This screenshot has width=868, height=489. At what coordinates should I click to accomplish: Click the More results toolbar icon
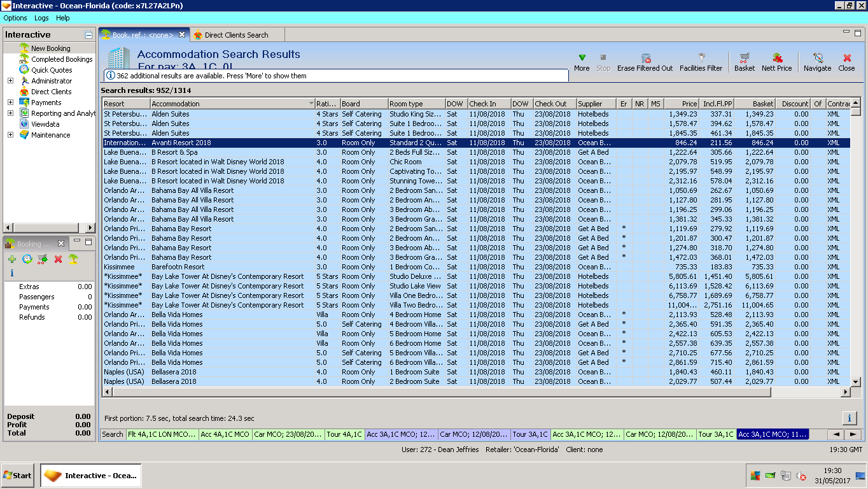582,58
